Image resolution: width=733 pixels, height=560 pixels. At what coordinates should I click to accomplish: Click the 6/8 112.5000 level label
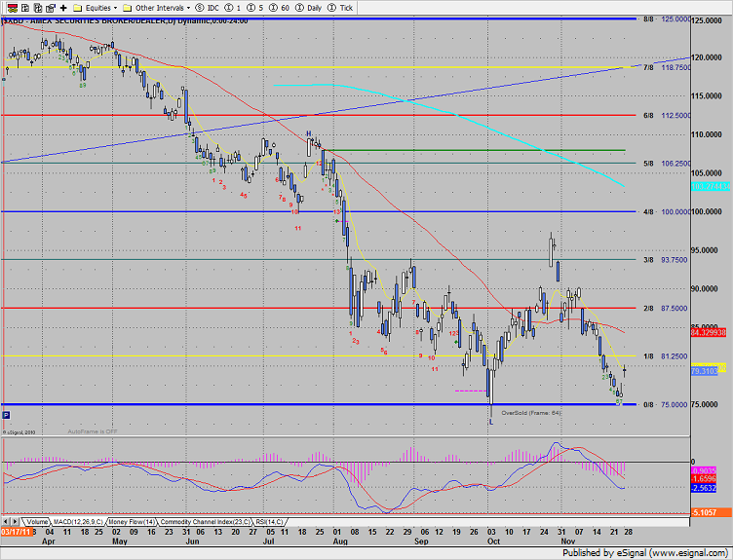[666, 115]
